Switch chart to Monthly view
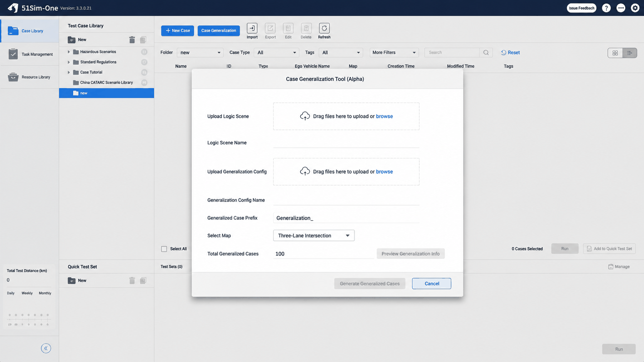644x362 pixels. (45, 293)
